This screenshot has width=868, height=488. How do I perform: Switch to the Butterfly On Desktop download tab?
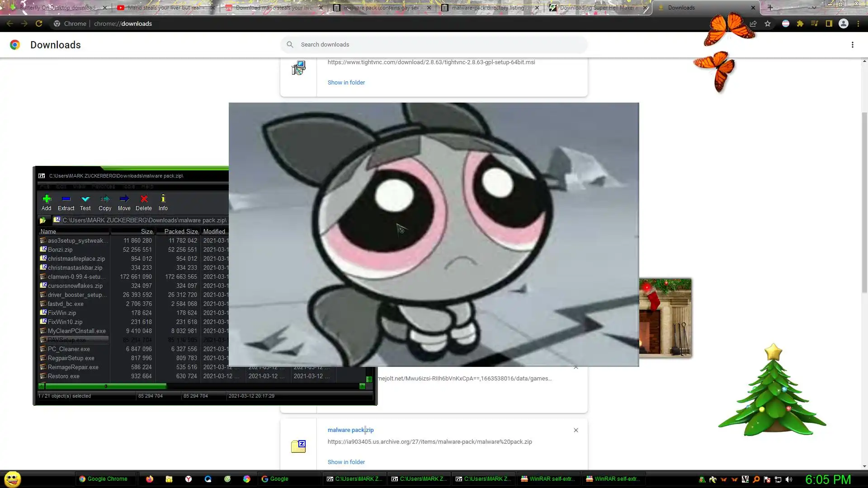(57, 8)
